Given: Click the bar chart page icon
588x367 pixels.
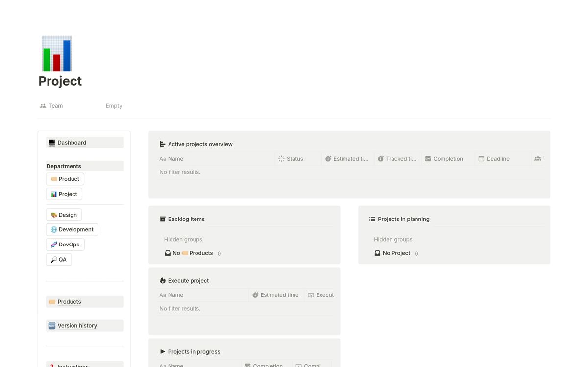Looking at the screenshot, I should tap(56, 53).
